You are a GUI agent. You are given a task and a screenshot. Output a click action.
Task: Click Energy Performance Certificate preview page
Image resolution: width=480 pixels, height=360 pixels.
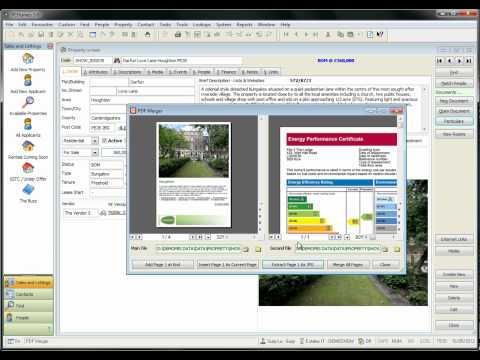(338, 180)
